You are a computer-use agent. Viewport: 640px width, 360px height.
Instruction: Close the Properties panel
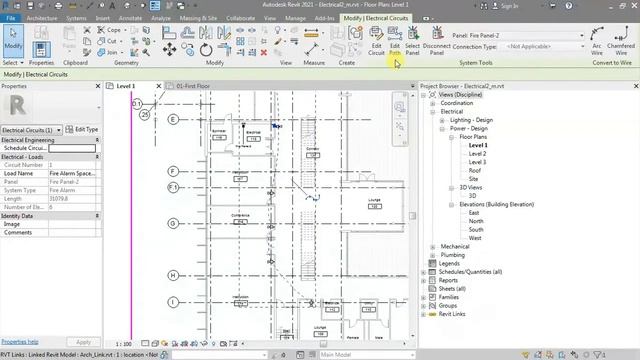98,86
